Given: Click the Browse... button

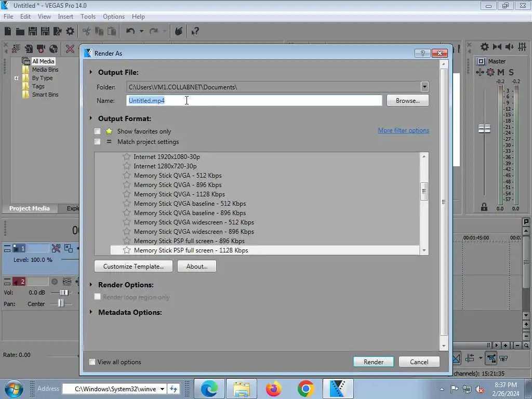Looking at the screenshot, I should click(x=407, y=100).
